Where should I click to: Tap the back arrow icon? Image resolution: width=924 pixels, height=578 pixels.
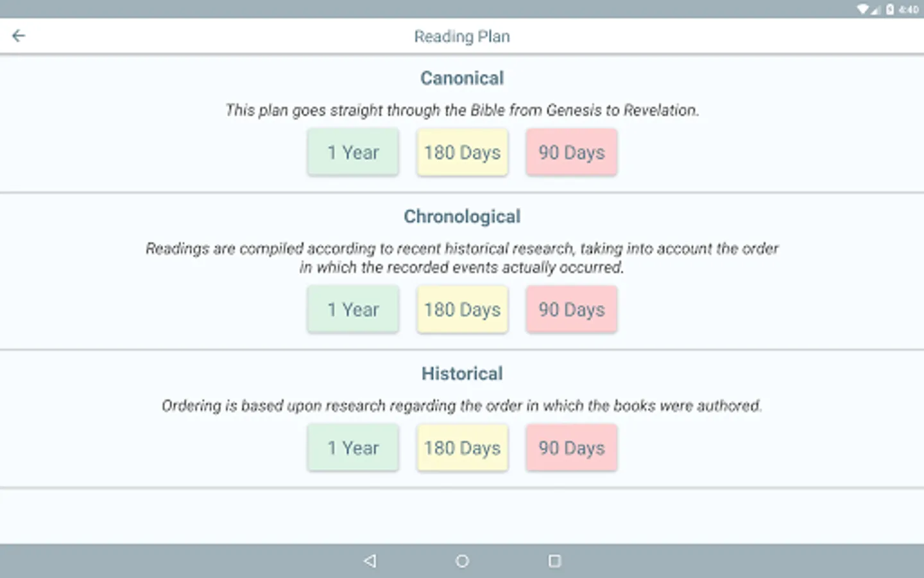pos(19,36)
